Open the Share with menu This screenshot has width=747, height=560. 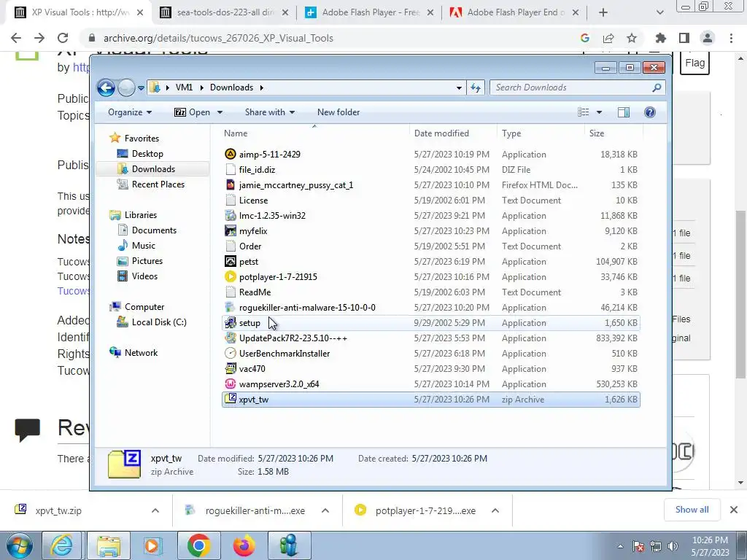click(x=270, y=112)
